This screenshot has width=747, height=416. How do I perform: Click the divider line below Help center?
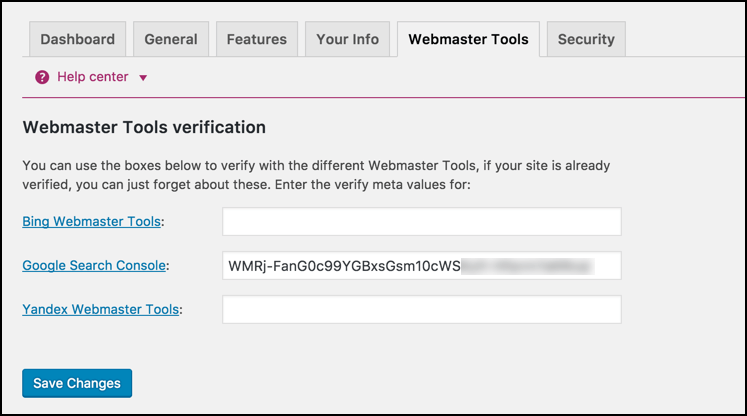click(380, 97)
